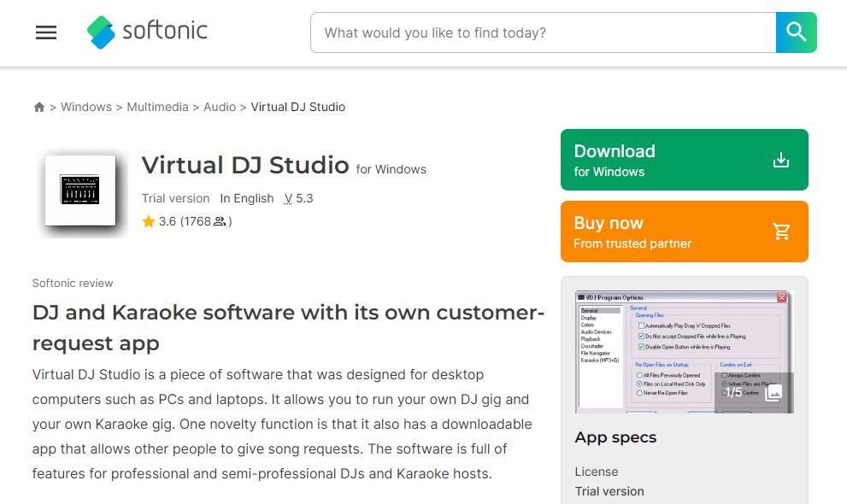Click the Download for Windows button
Viewport: 847px width, 504px height.
point(685,160)
